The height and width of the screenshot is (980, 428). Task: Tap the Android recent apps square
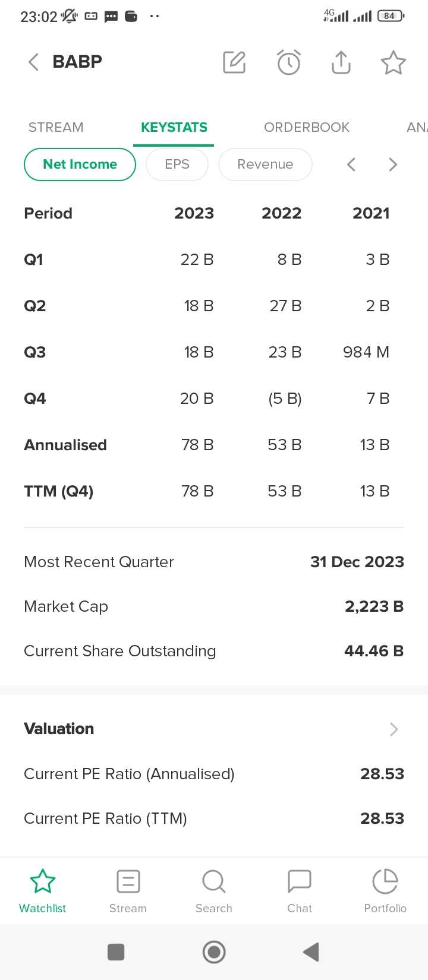(116, 952)
